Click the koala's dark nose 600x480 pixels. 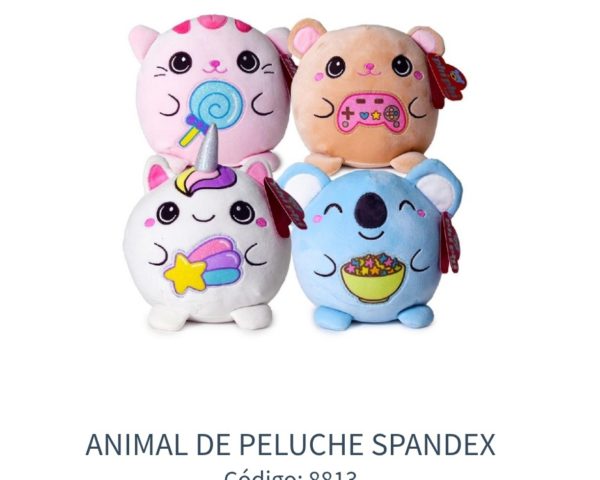click(370, 211)
